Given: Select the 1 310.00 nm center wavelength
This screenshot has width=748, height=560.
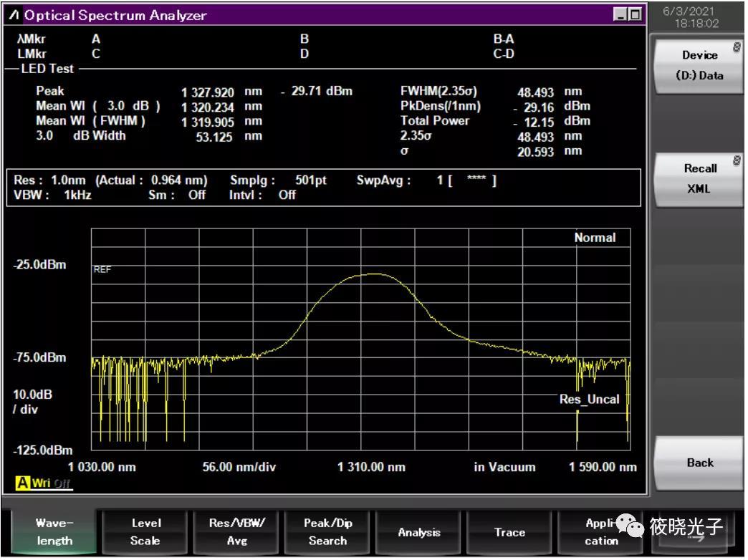Looking at the screenshot, I should pos(371,467).
